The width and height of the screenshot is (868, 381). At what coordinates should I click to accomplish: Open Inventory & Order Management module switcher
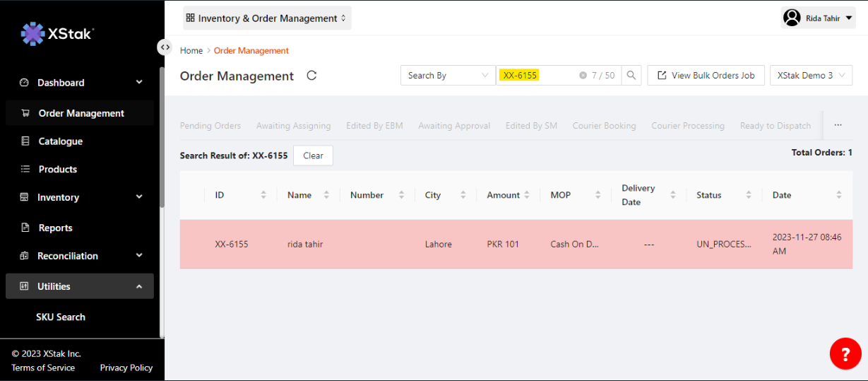click(x=266, y=18)
